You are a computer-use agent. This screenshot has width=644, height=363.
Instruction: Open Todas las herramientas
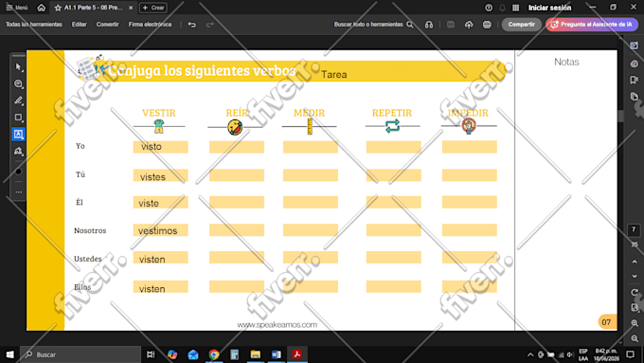[x=34, y=25]
